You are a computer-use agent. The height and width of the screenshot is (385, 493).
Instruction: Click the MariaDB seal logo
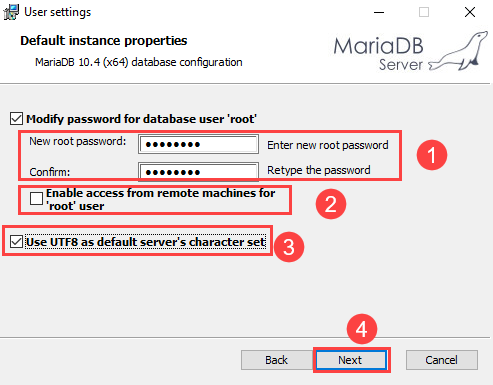[459, 51]
